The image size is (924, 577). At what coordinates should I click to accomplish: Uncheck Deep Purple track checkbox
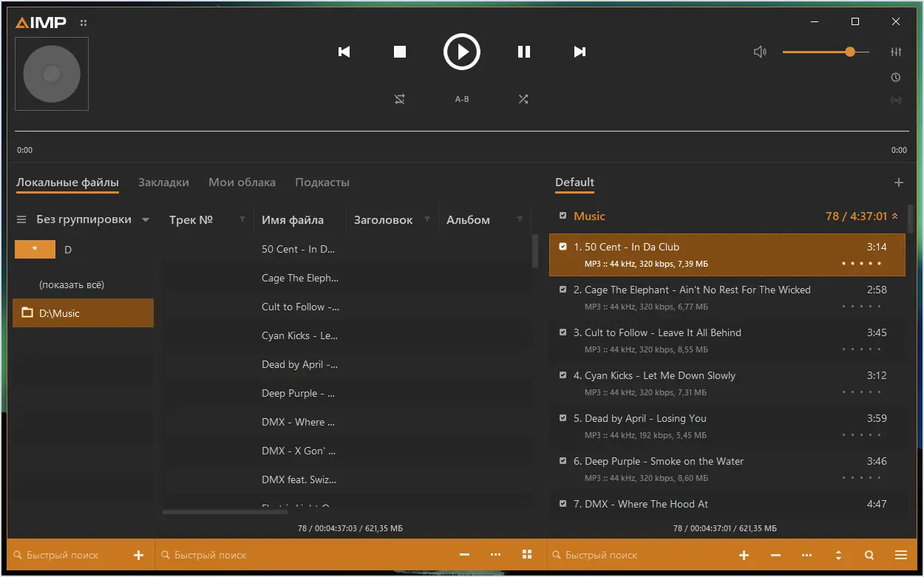(563, 461)
